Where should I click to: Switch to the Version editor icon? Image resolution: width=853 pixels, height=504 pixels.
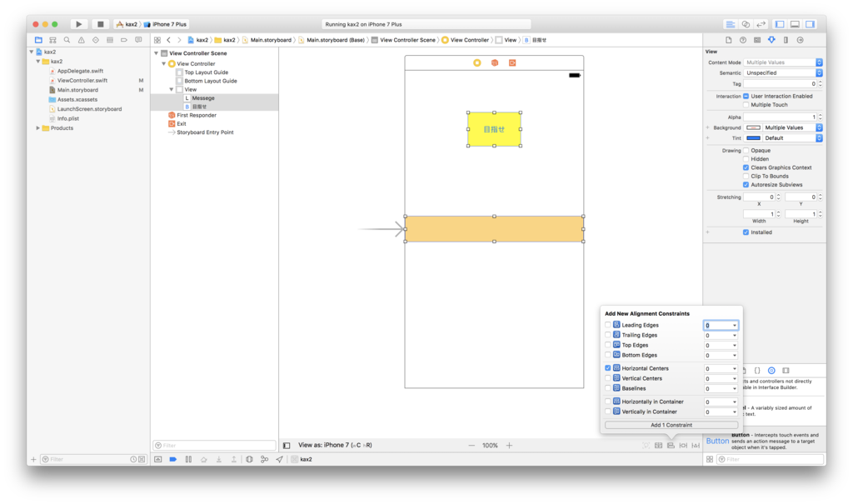(761, 24)
